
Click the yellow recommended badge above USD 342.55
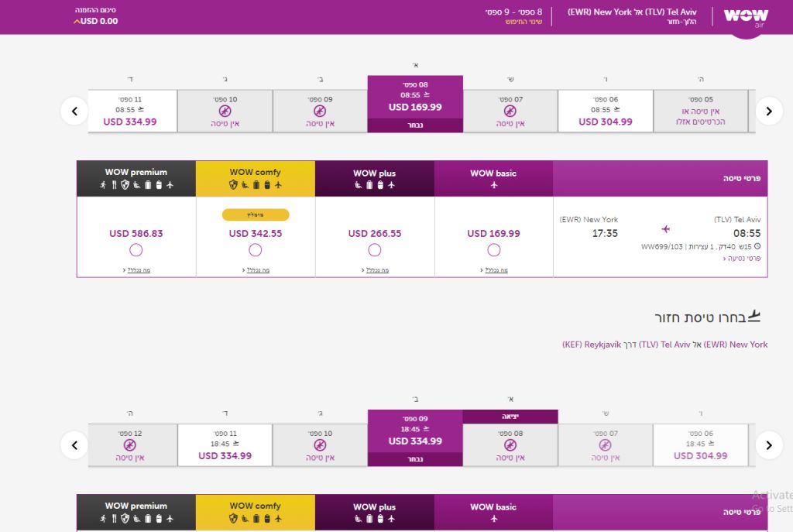click(x=256, y=215)
